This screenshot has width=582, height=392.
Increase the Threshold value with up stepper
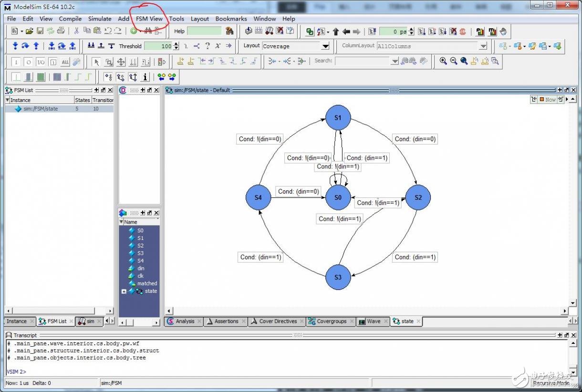click(176, 44)
